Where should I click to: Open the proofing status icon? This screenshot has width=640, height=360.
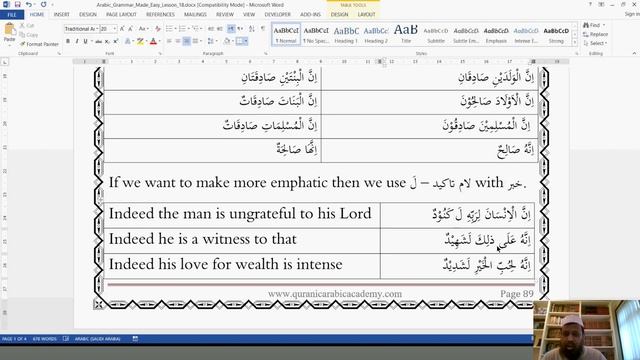66,339
